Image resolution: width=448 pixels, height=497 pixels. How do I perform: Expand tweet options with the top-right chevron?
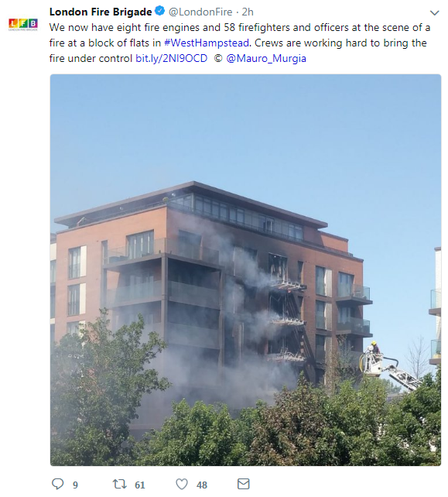[x=434, y=13]
